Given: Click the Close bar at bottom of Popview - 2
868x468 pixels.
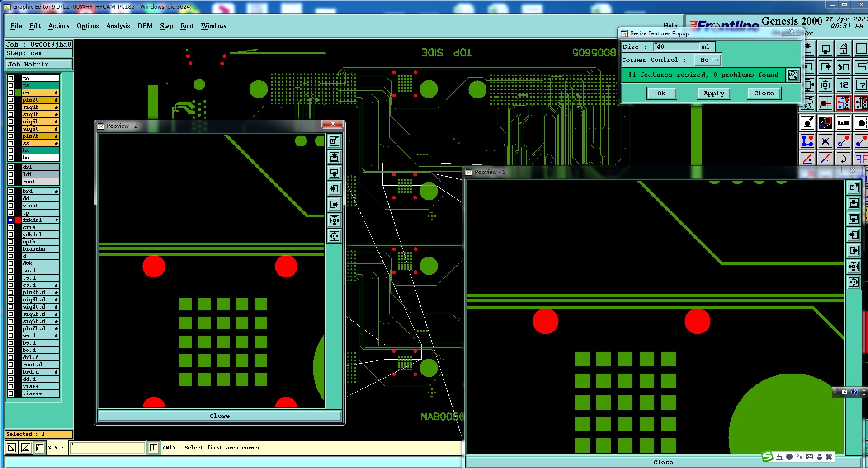Looking at the screenshot, I should 220,416.
